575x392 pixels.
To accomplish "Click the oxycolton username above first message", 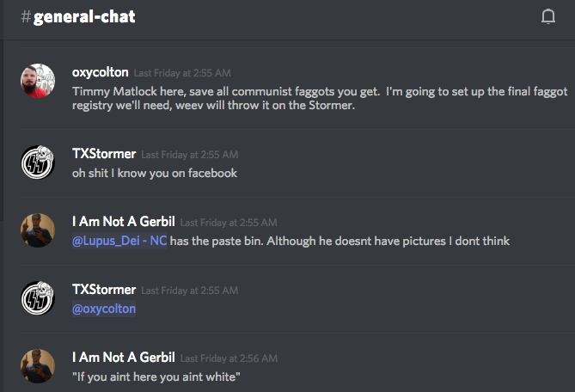I will (100, 72).
